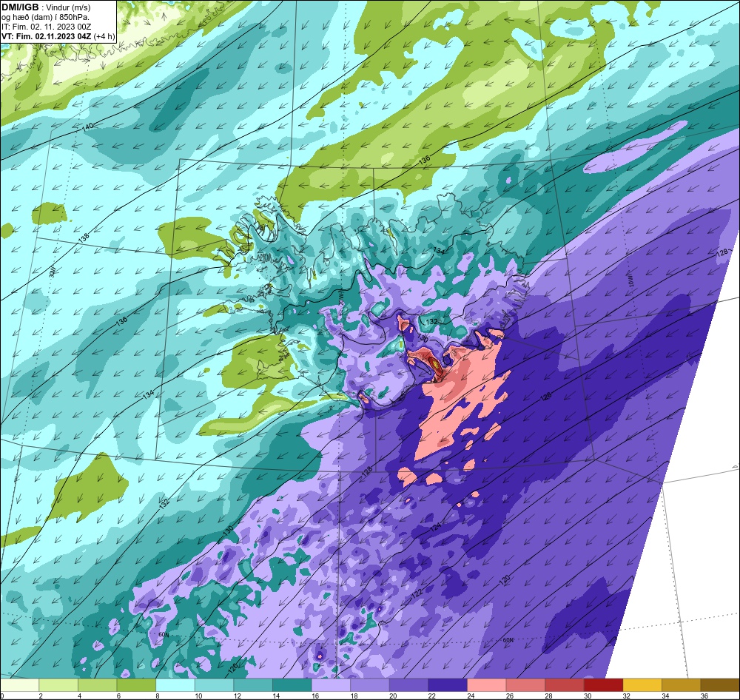This screenshot has width=740, height=700.
Task: Select the 14–16 m/s dark teal legend swatch
Action: 292,685
